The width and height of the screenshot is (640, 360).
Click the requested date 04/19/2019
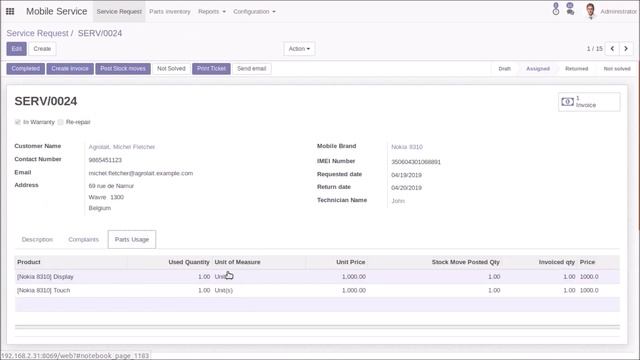(x=406, y=175)
